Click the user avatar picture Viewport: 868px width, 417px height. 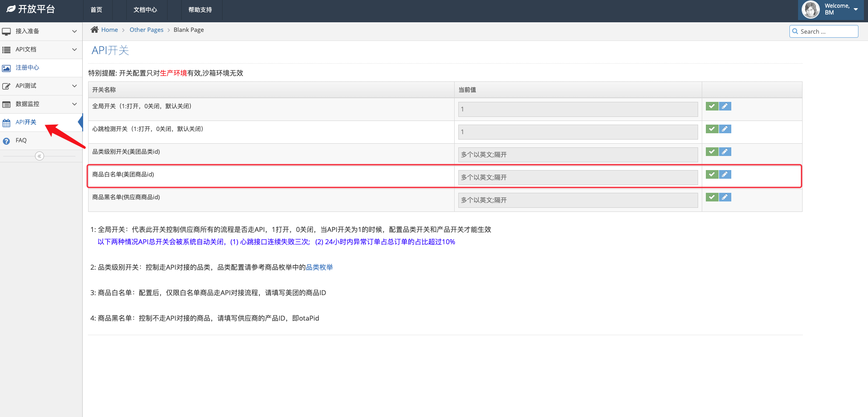pyautogui.click(x=811, y=10)
